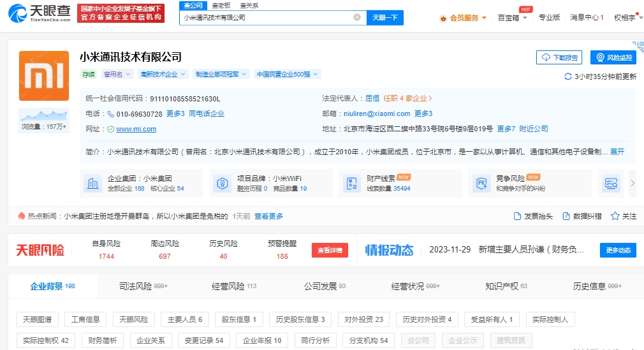Switch to the 历史信息 tab
The height and width of the screenshot is (350, 644).
coord(597,286)
